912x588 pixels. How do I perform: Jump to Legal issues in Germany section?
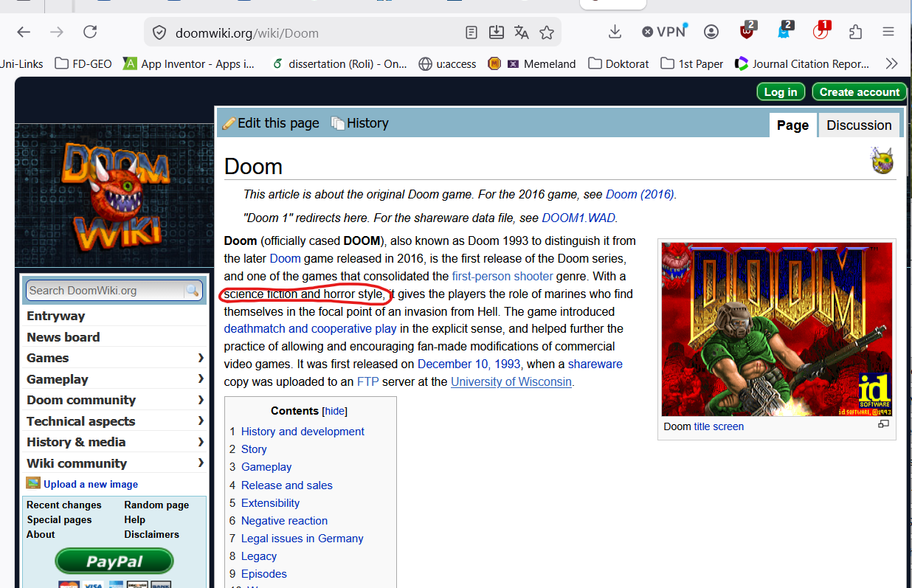tap(303, 539)
